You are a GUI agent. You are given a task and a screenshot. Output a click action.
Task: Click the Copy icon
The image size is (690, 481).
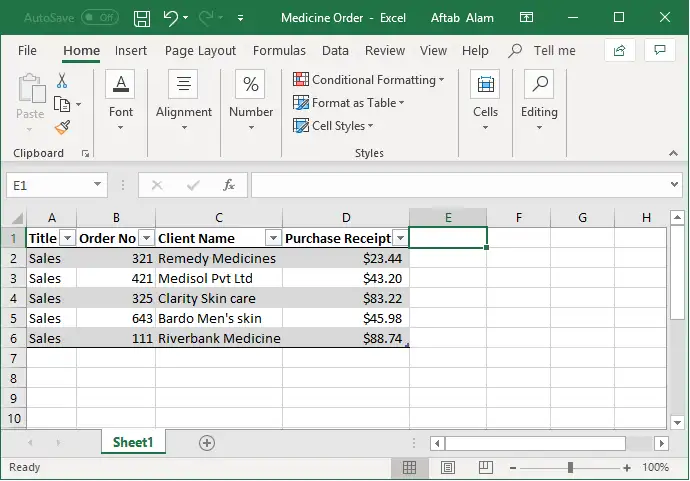tap(62, 104)
